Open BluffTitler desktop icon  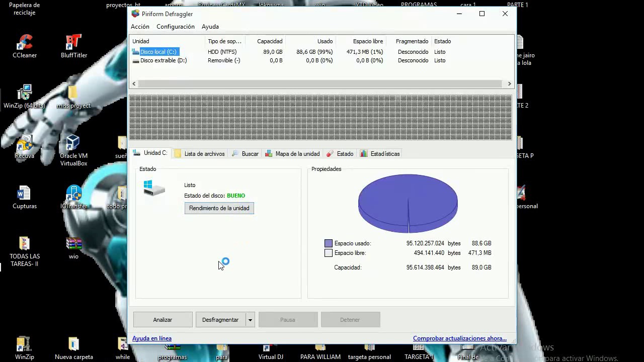click(x=74, y=46)
